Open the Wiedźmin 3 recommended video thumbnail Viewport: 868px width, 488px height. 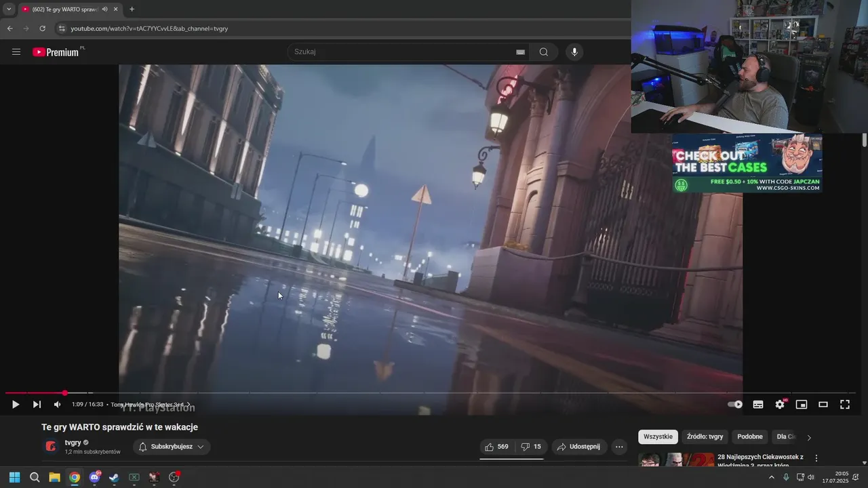[x=676, y=460]
